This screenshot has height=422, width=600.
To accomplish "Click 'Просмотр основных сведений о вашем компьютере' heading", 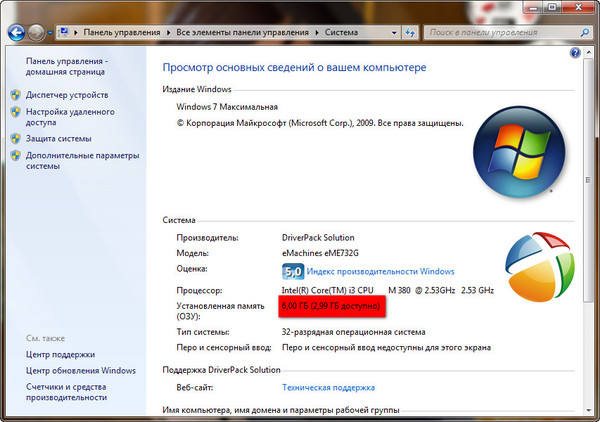I will [294, 68].
